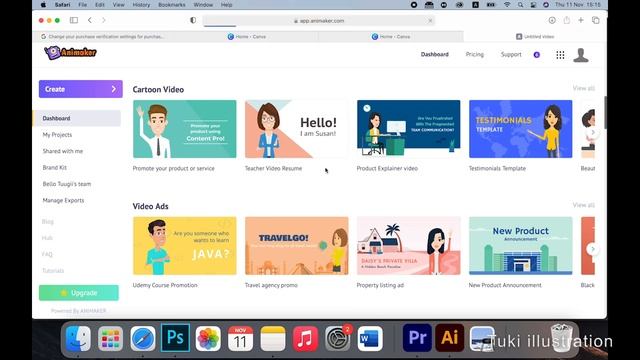This screenshot has height=360, width=640.
Task: Click the purple notification badge
Action: [536, 55]
